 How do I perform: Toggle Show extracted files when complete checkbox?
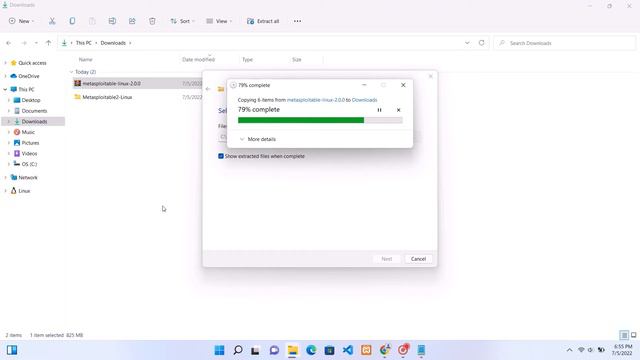pyautogui.click(x=221, y=156)
